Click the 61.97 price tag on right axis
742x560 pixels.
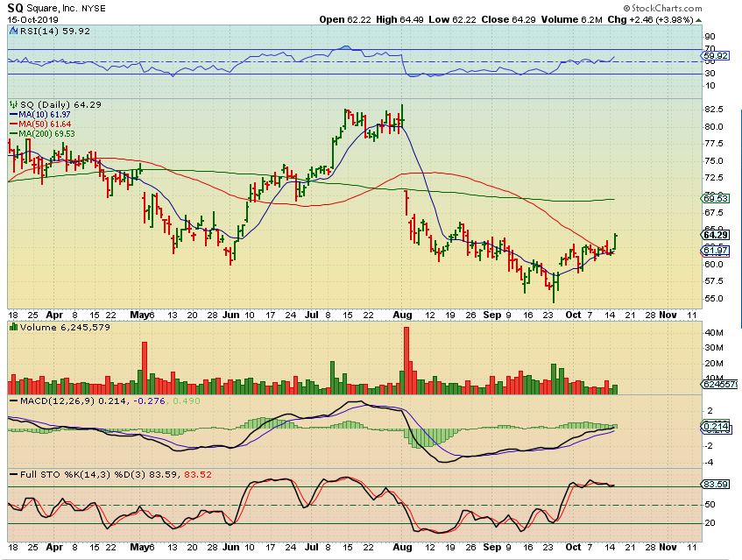[716, 250]
